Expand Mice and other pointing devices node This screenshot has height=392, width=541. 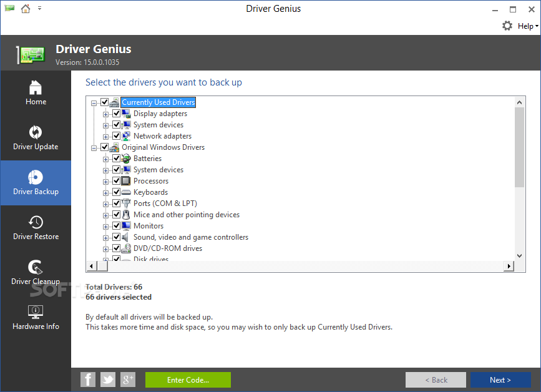[105, 216]
